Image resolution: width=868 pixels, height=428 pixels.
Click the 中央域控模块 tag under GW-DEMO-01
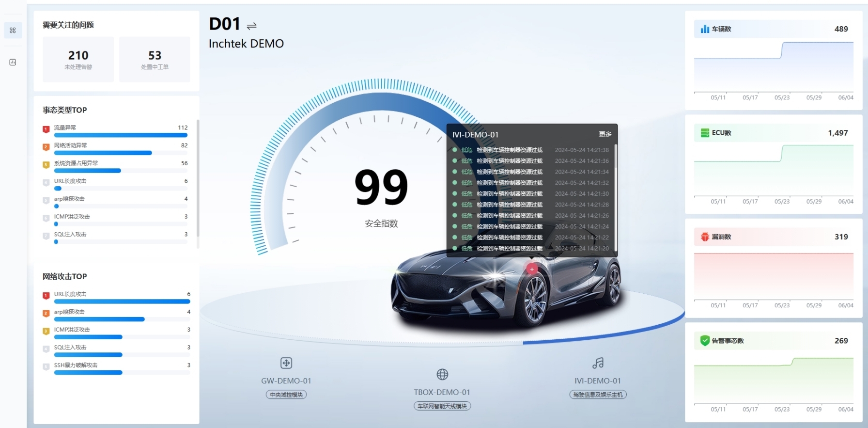(286, 395)
